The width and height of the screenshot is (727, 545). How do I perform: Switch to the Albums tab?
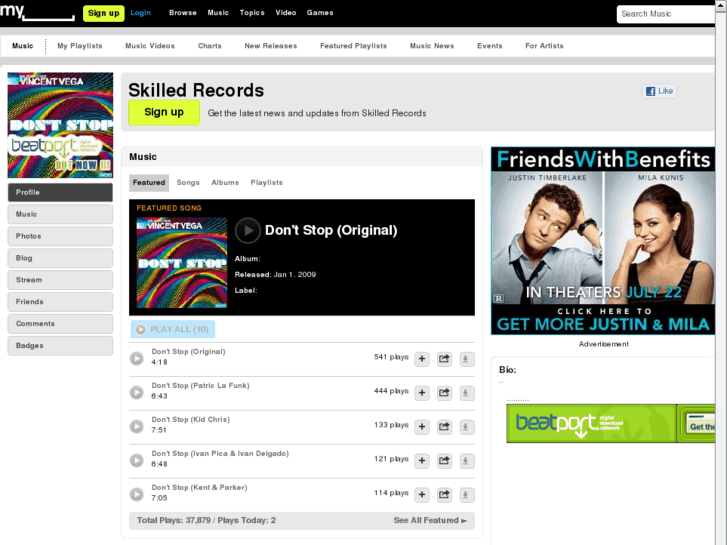click(x=225, y=183)
